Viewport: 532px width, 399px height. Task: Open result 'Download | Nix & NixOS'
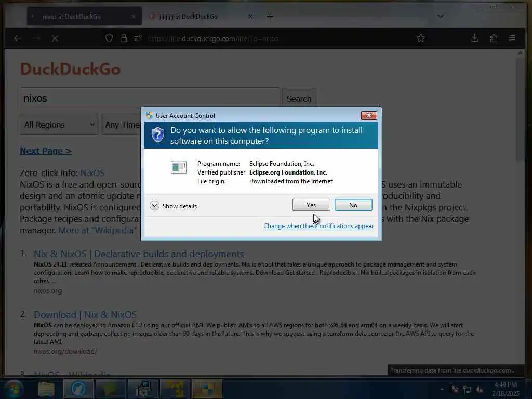point(85,314)
